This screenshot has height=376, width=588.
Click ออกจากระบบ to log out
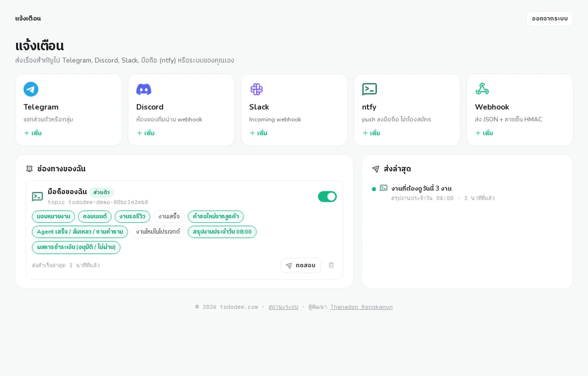pyautogui.click(x=550, y=19)
